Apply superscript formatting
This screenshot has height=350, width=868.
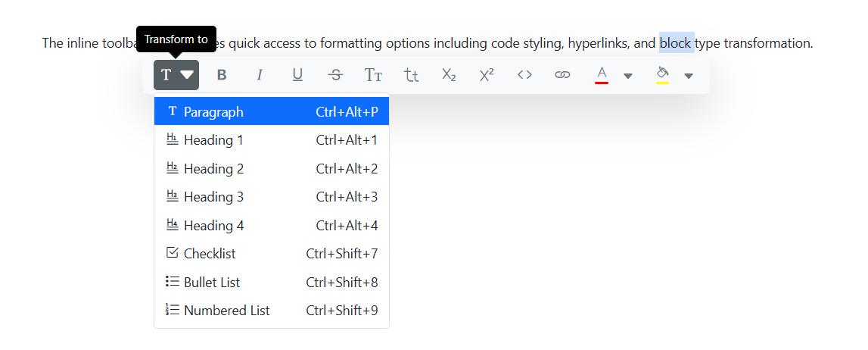(x=487, y=75)
